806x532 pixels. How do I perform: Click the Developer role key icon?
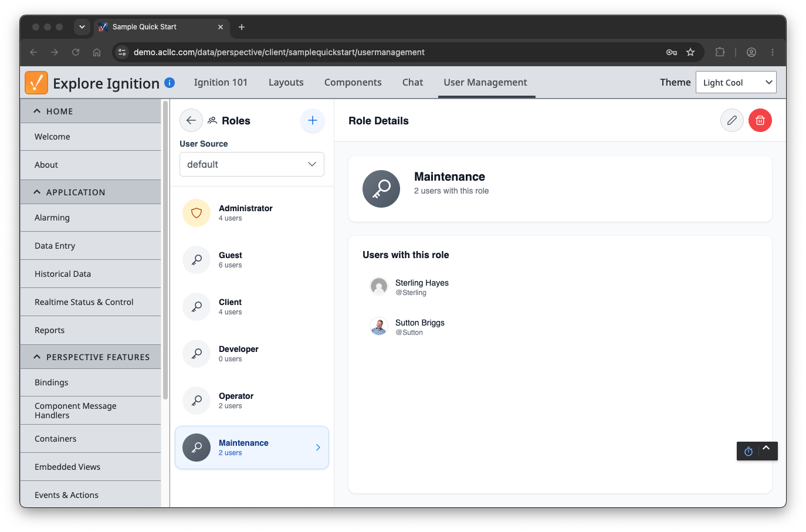(197, 354)
